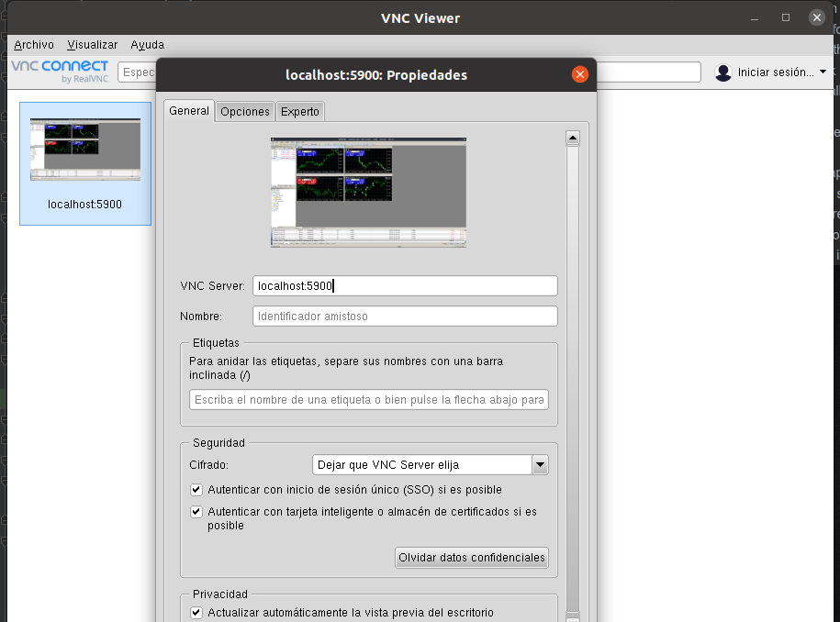The height and width of the screenshot is (622, 840).
Task: Focus the Etiquetas label entry field
Action: (368, 400)
